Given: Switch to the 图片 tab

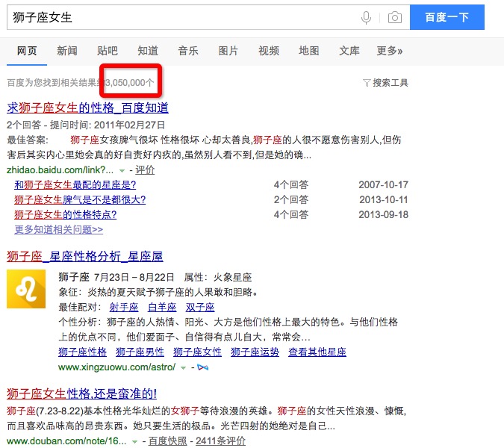Looking at the screenshot, I should tap(228, 51).
